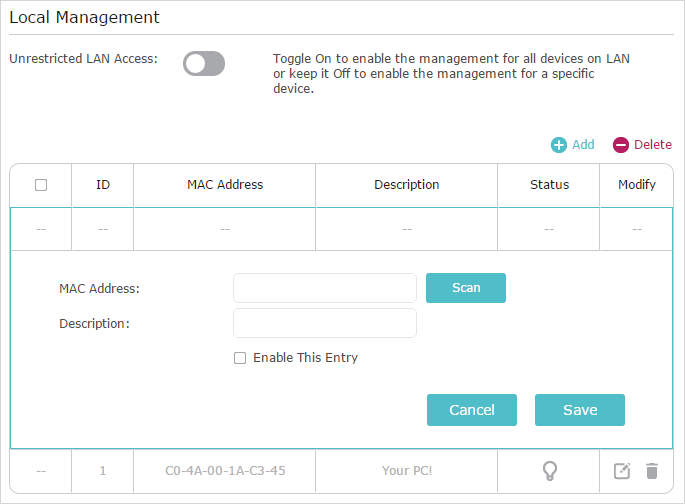The image size is (685, 504).
Task: Click the Delete minus icon
Action: (621, 145)
